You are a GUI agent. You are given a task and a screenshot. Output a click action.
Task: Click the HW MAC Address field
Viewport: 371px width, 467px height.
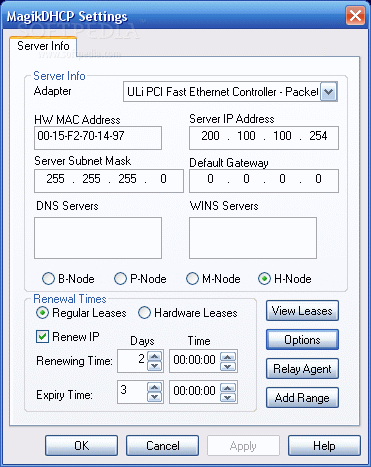click(98, 137)
